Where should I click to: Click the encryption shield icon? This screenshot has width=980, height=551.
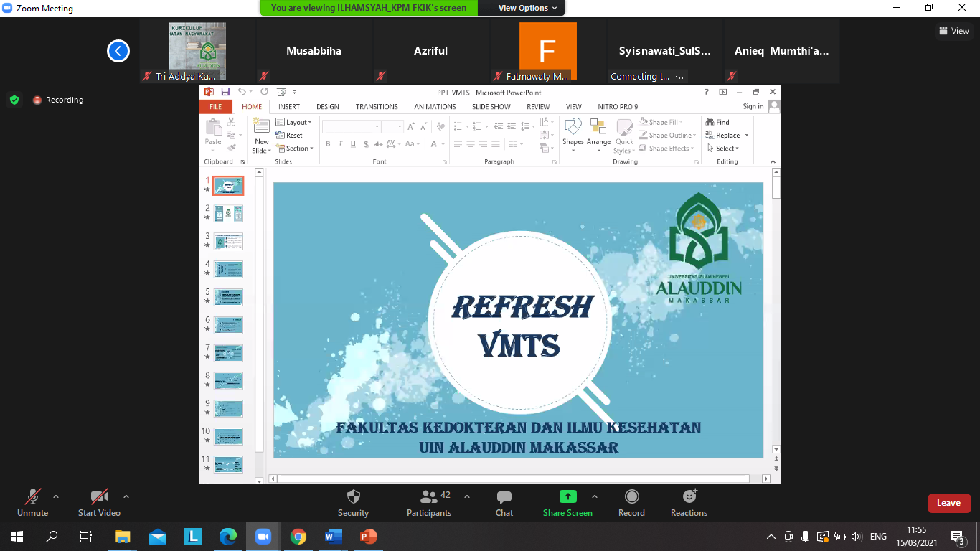pos(14,100)
